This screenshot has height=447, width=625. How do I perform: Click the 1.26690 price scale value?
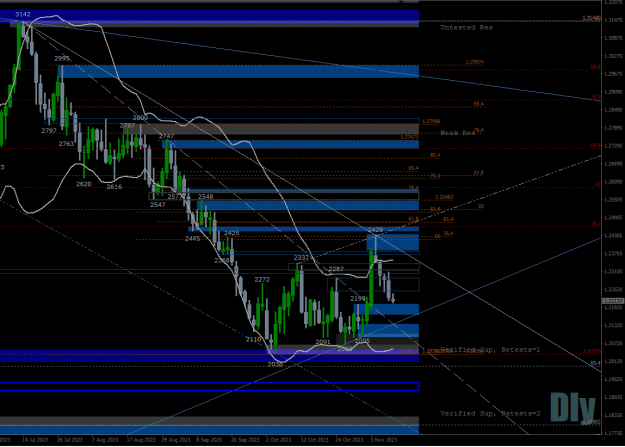[613, 163]
